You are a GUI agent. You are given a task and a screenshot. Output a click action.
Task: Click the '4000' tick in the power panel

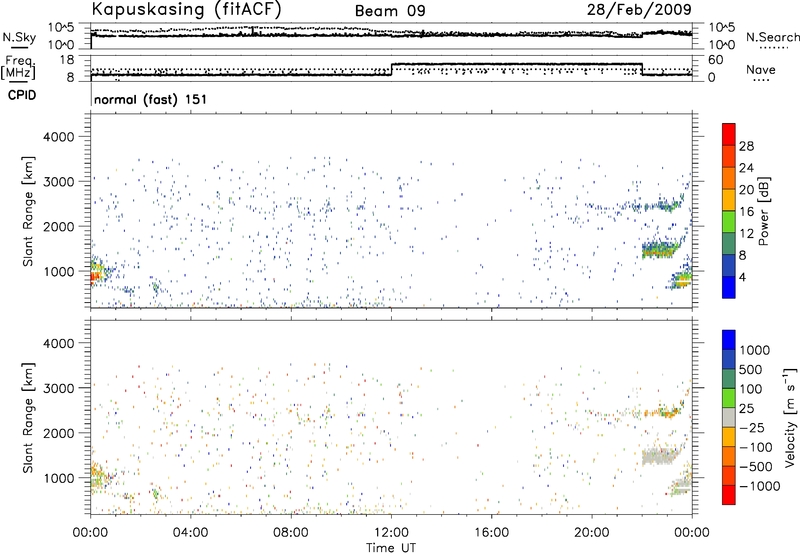point(59,137)
